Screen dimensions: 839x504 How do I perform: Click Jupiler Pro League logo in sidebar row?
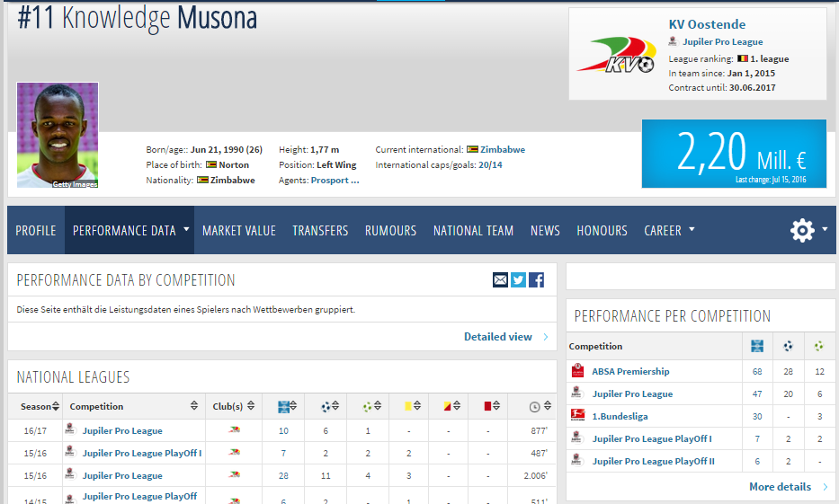576,393
